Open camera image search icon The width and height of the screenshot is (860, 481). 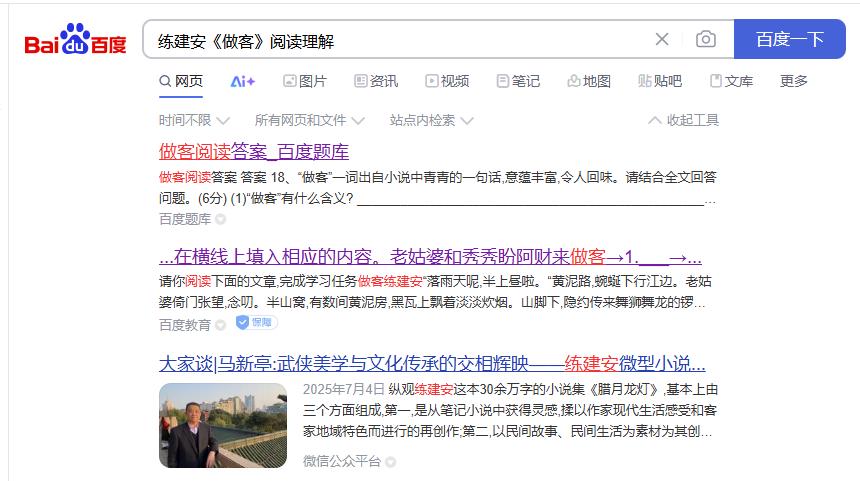point(705,39)
